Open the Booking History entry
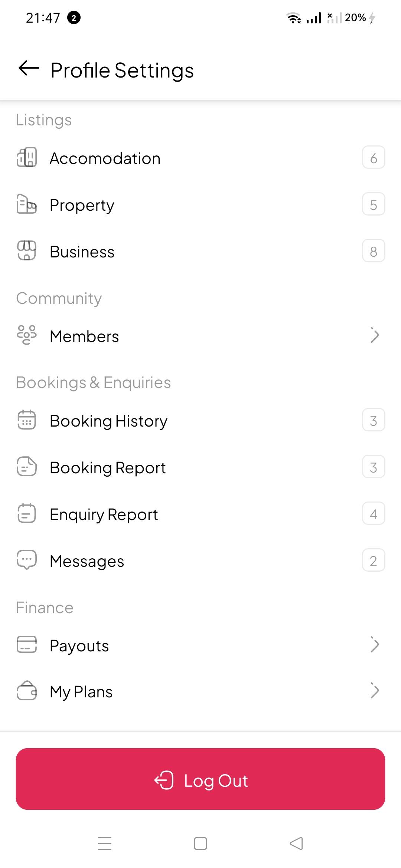The image size is (401, 868). [108, 421]
